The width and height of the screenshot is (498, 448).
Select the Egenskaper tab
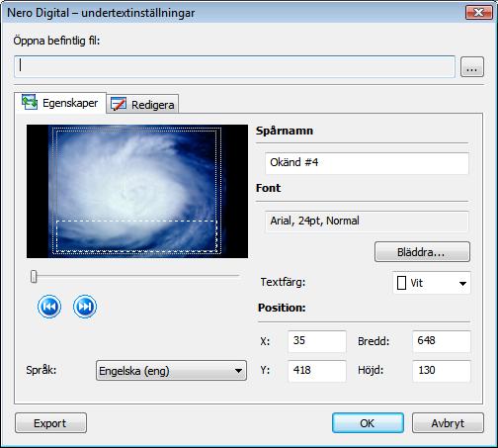[x=60, y=103]
